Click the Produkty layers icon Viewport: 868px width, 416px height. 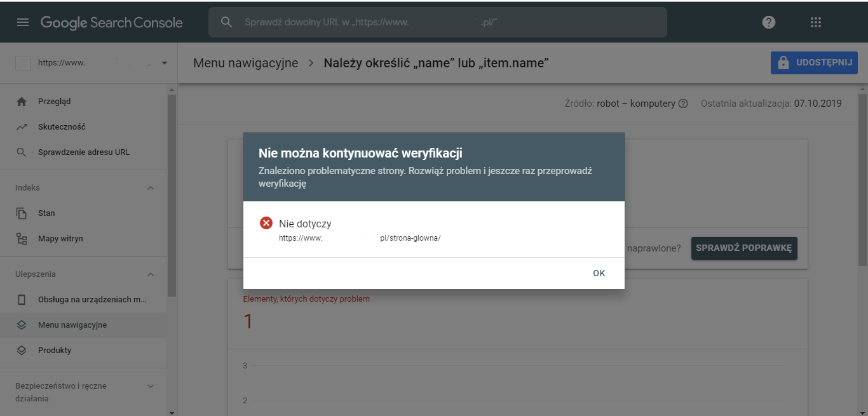(22, 351)
